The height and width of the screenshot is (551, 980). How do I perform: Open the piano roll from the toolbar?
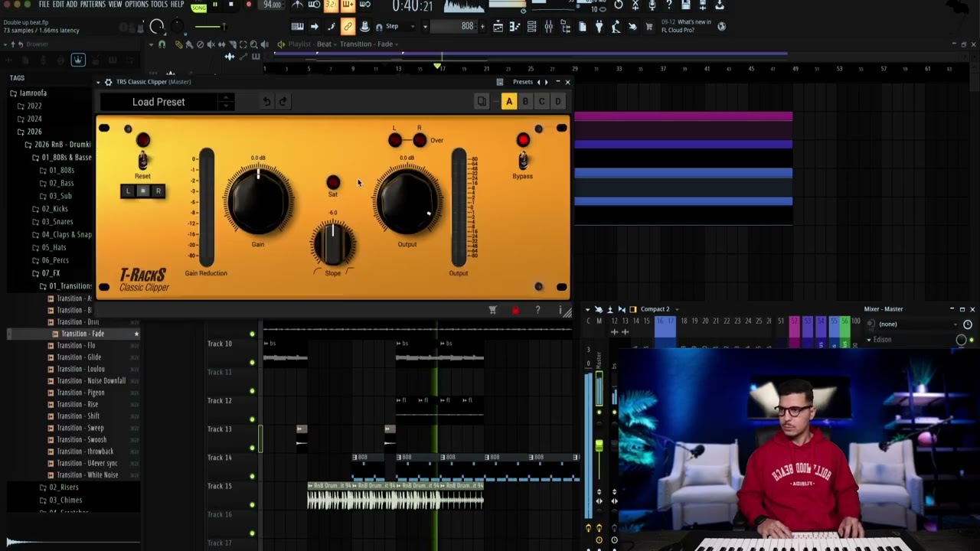click(x=514, y=26)
